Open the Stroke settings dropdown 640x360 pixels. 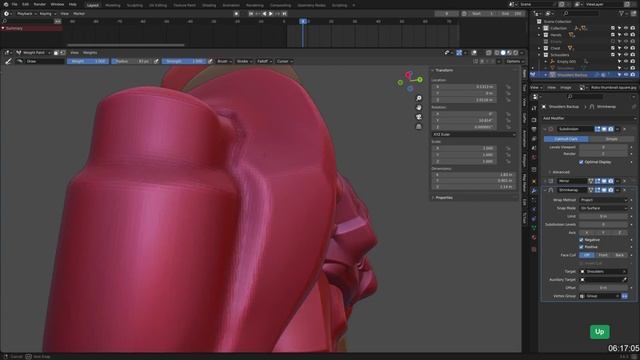tap(244, 61)
